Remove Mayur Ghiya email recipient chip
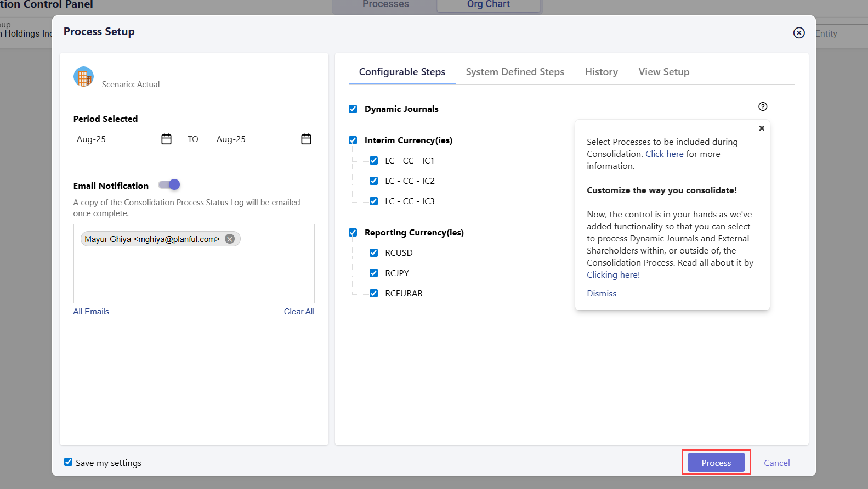868x489 pixels. click(230, 239)
